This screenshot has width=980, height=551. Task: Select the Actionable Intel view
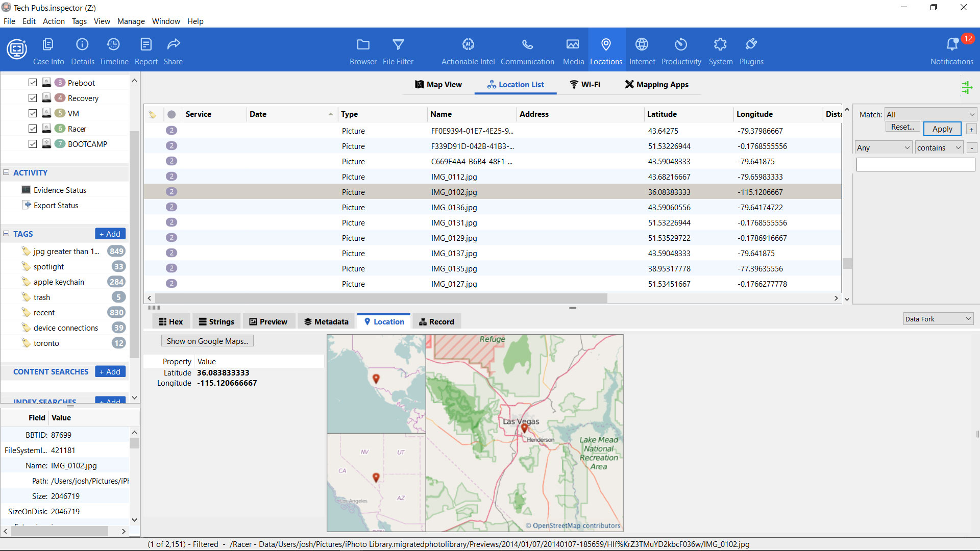pos(468,49)
